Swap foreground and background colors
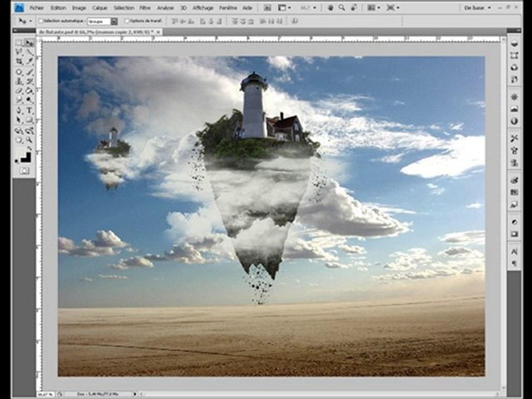This screenshot has height=399, width=532. (x=29, y=149)
